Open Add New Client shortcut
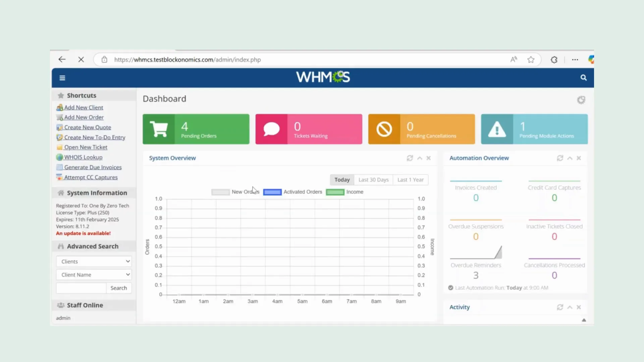Image resolution: width=644 pixels, height=362 pixels. point(84,107)
